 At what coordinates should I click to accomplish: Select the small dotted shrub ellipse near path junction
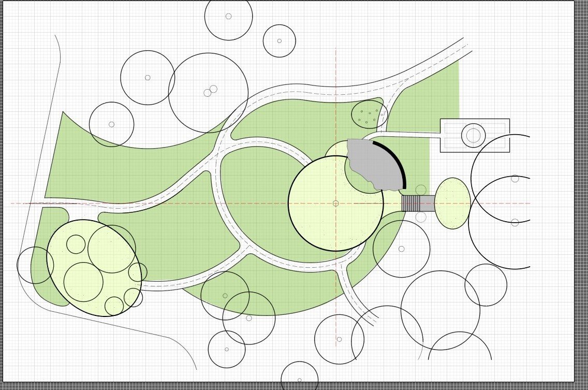click(370, 114)
